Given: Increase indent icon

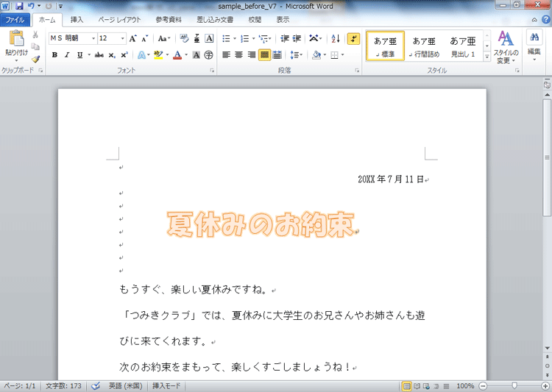Looking at the screenshot, I should [297, 38].
